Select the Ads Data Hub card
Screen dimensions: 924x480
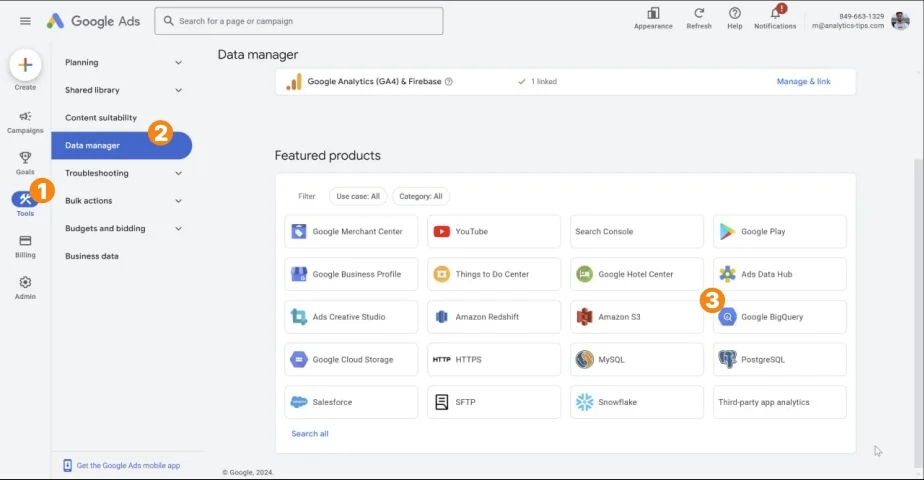coord(780,274)
